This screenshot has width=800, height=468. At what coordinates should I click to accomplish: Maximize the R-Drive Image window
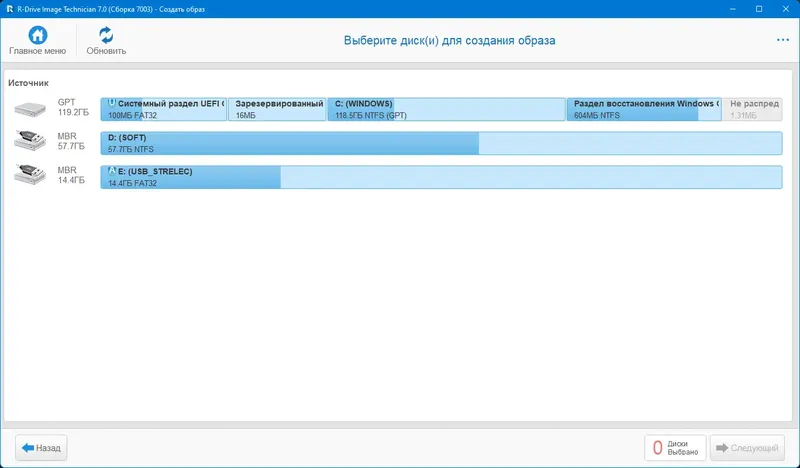point(759,9)
